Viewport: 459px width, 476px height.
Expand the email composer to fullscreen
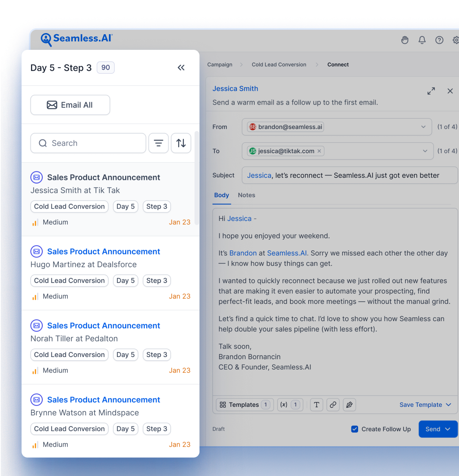click(x=431, y=91)
